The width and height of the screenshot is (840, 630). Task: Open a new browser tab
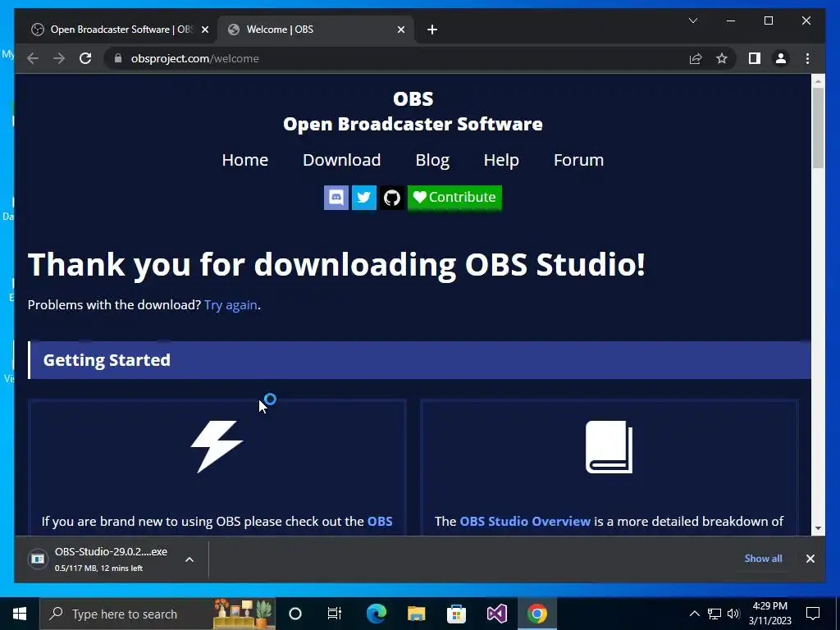[432, 30]
